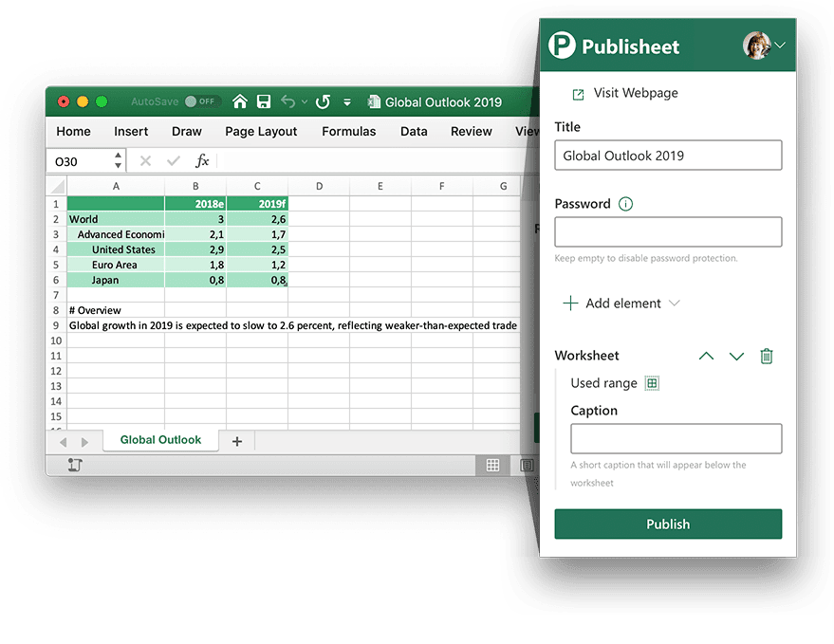Image resolution: width=834 pixels, height=644 pixels.
Task: Click the accessibility status bar icon
Action: pyautogui.click(x=75, y=465)
